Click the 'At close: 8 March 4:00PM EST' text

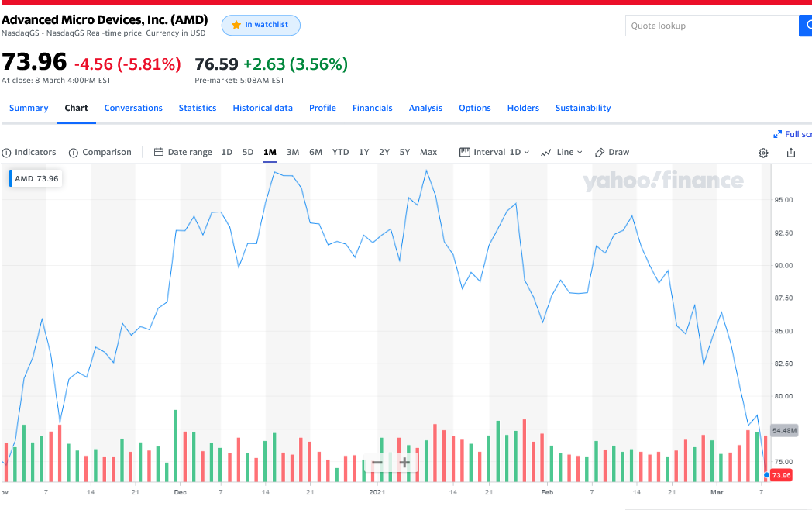(x=56, y=81)
